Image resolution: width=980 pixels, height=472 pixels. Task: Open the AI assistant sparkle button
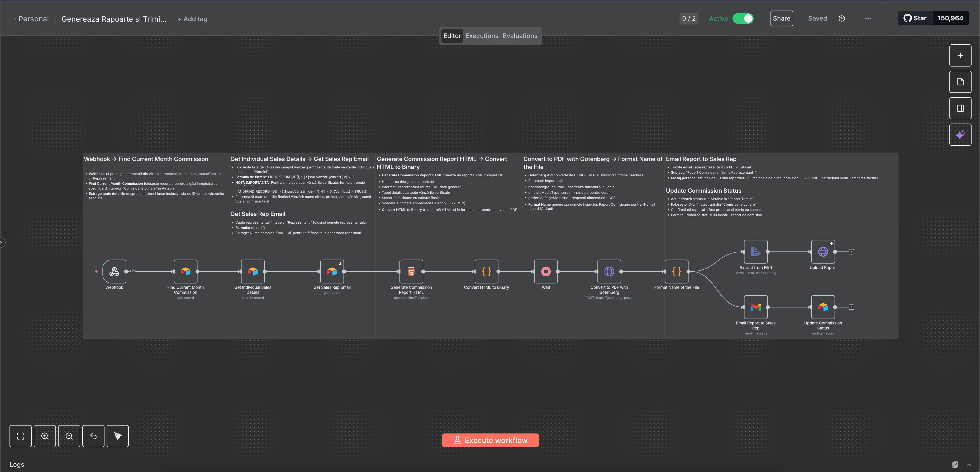960,135
